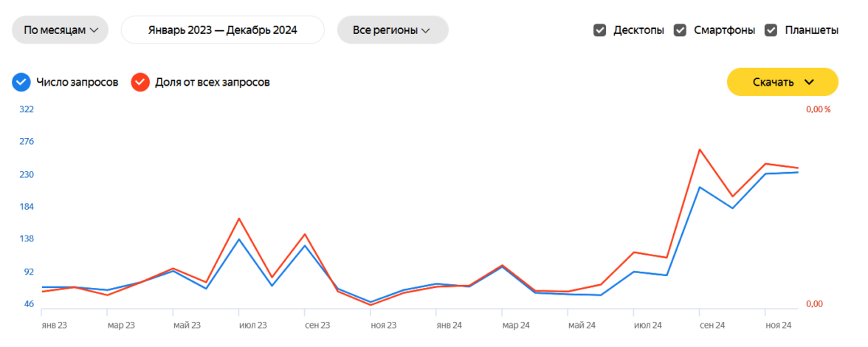Hide the blue Число запросов series
868x347 pixels.
(x=21, y=82)
